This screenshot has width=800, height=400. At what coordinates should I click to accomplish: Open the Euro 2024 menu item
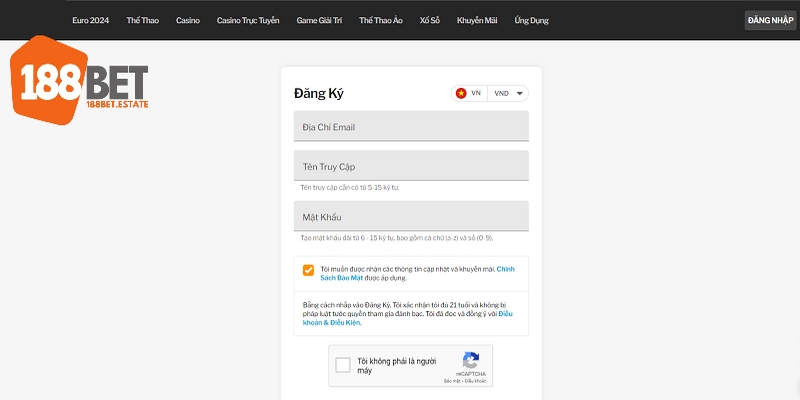coord(91,20)
